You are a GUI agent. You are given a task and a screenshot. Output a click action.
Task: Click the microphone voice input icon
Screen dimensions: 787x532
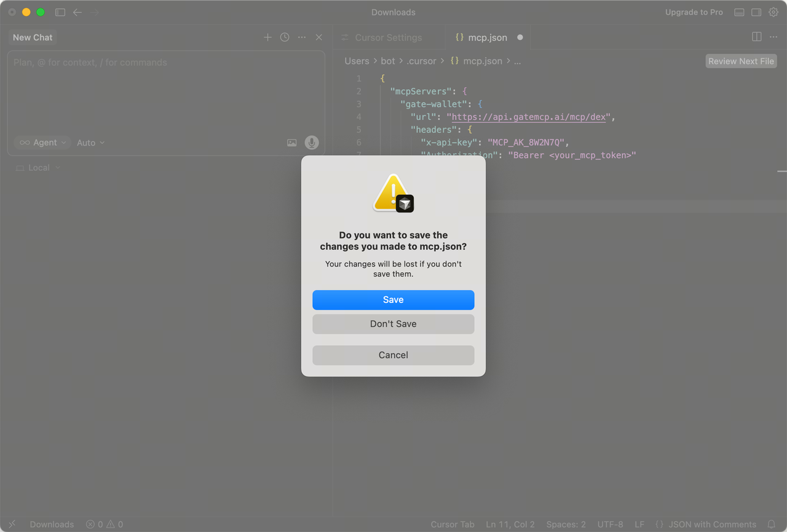(312, 143)
